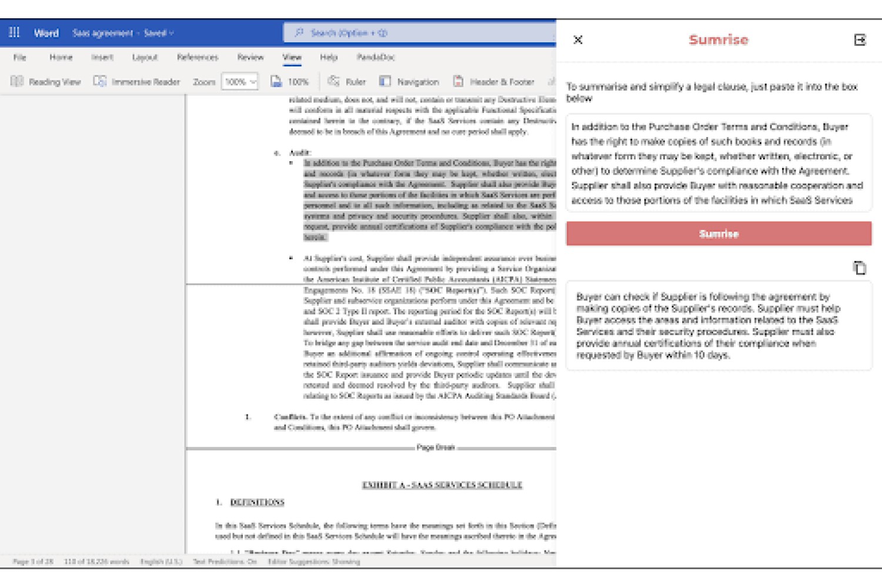Open the Zoom percentage dropdown

[239, 82]
